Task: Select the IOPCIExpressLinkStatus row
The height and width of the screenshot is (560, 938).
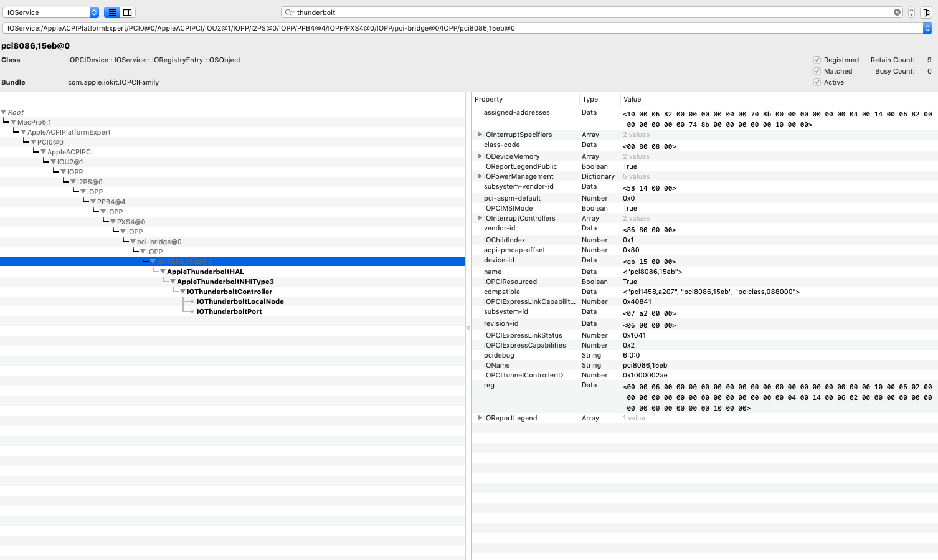Action: pos(705,335)
